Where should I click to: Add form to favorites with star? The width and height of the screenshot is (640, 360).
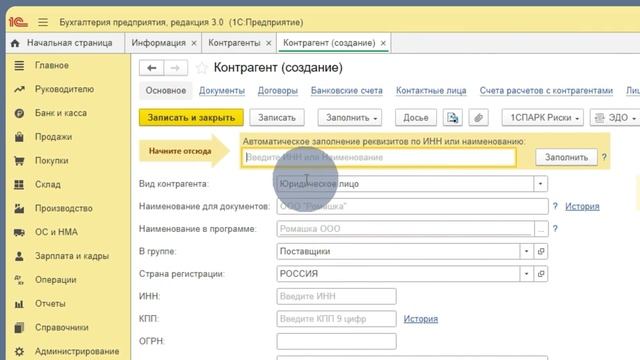tap(201, 68)
